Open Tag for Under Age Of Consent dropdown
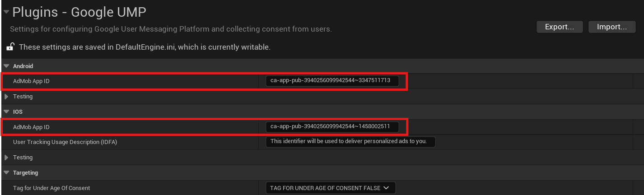 tap(331, 188)
